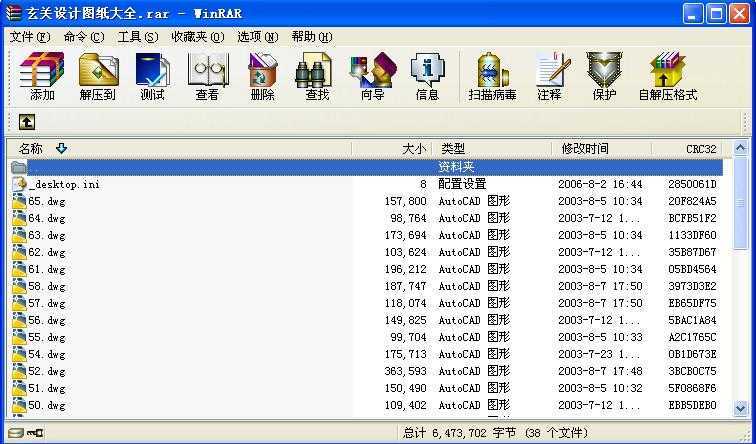The width and height of the screenshot is (756, 444).
Task: Select the file 56.dwg
Action: [x=47, y=320]
